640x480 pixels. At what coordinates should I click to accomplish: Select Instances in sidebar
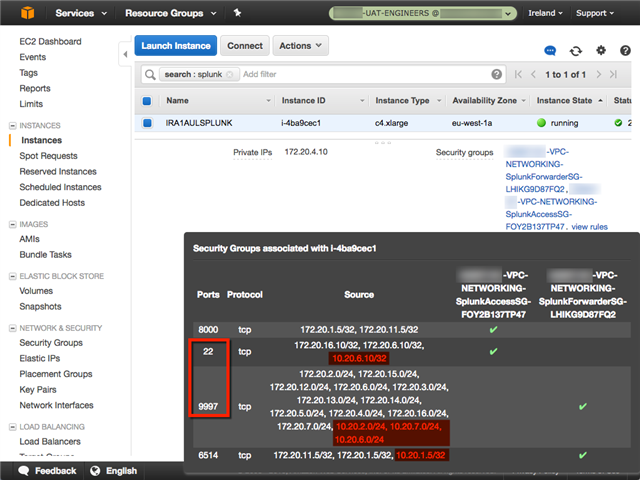coord(42,140)
